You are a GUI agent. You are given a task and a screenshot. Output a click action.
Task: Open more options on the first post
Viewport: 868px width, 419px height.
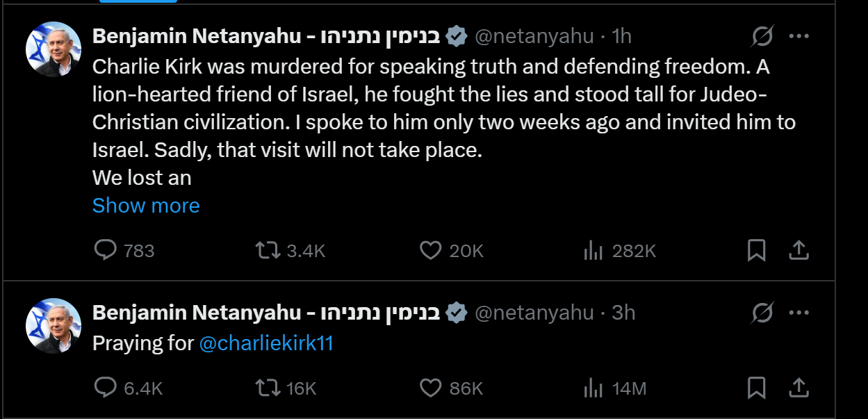(x=799, y=36)
